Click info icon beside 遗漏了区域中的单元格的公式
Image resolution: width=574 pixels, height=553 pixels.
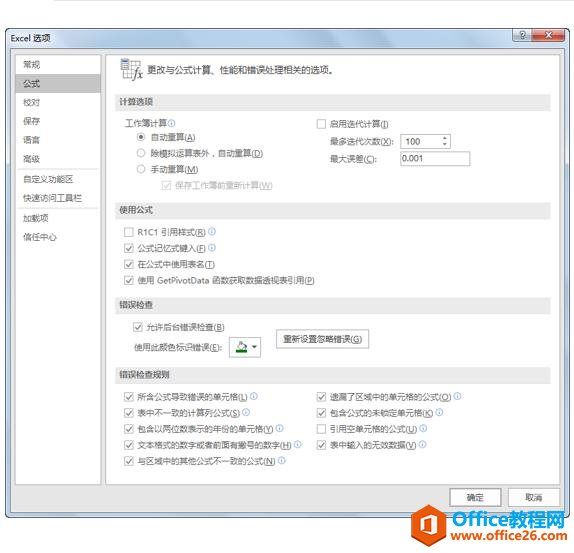click(458, 396)
